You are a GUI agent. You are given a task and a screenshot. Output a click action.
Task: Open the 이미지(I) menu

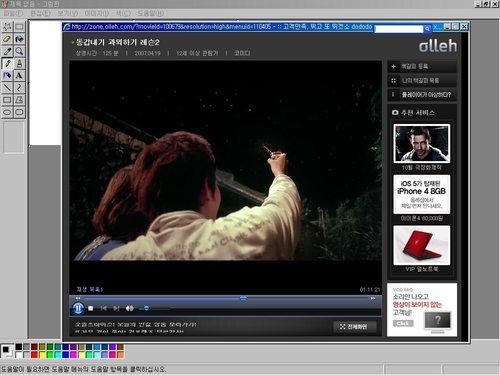[x=97, y=13]
